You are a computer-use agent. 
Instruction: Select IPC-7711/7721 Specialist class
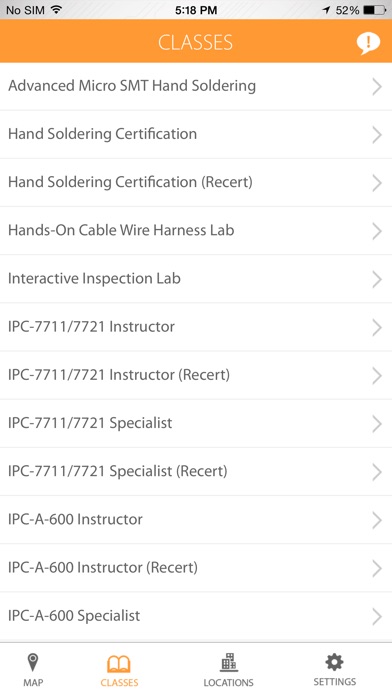point(196,423)
